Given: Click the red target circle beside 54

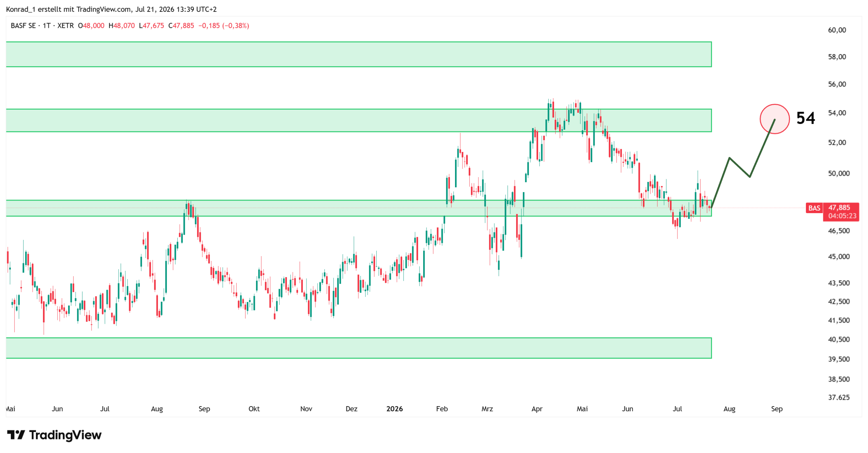Looking at the screenshot, I should point(774,119).
